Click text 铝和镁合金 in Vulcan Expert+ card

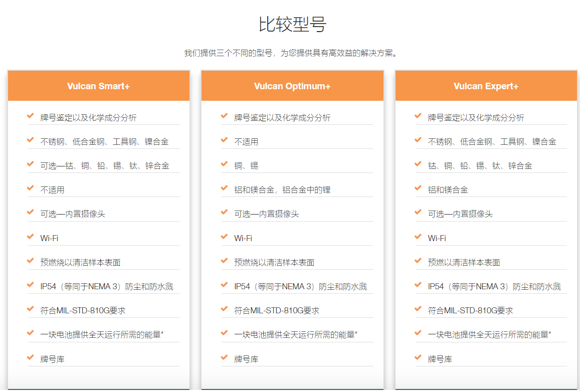click(448, 190)
